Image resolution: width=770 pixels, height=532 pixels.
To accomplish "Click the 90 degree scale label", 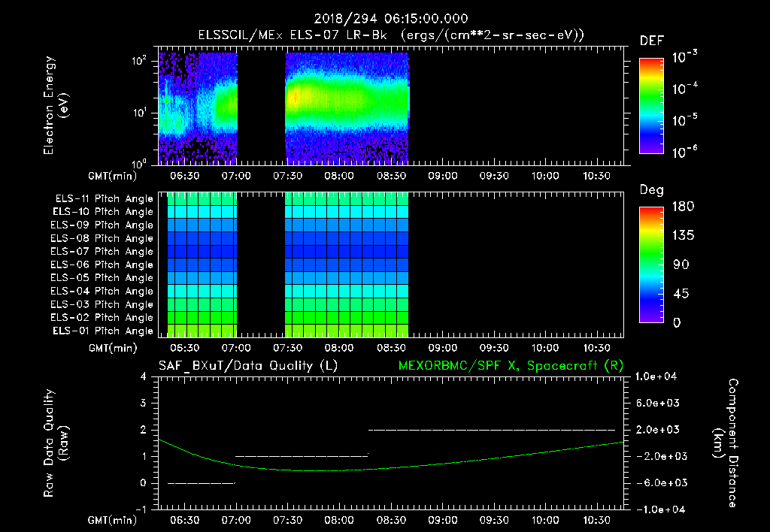I will (681, 264).
